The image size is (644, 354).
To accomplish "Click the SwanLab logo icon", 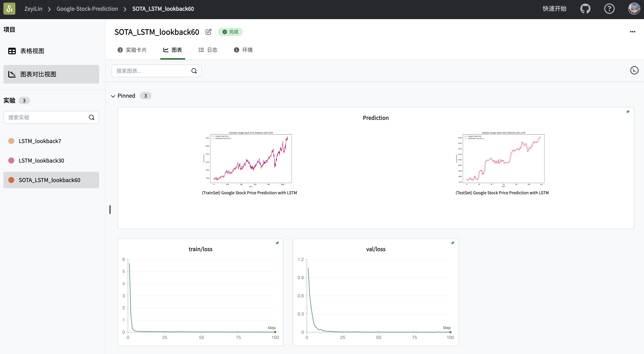I will tap(9, 9).
